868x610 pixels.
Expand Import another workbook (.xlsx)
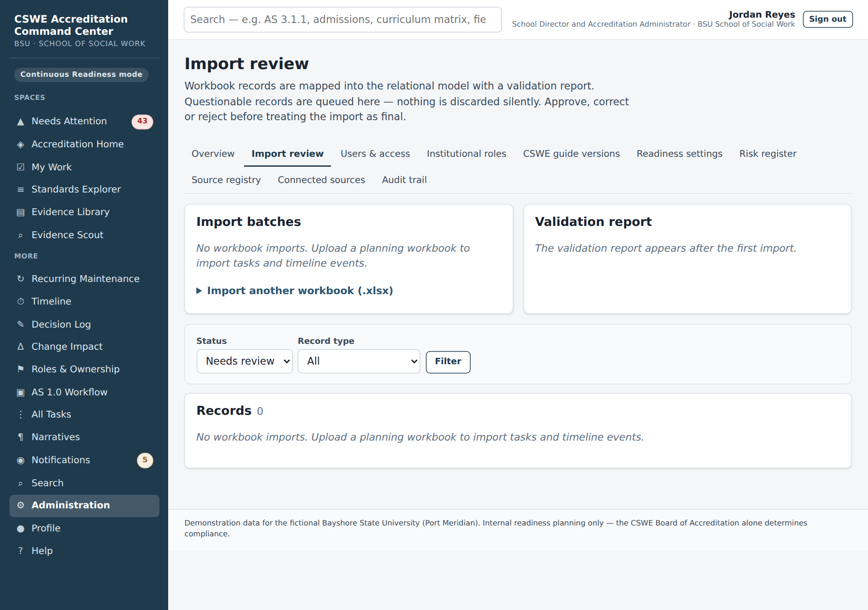295,291
